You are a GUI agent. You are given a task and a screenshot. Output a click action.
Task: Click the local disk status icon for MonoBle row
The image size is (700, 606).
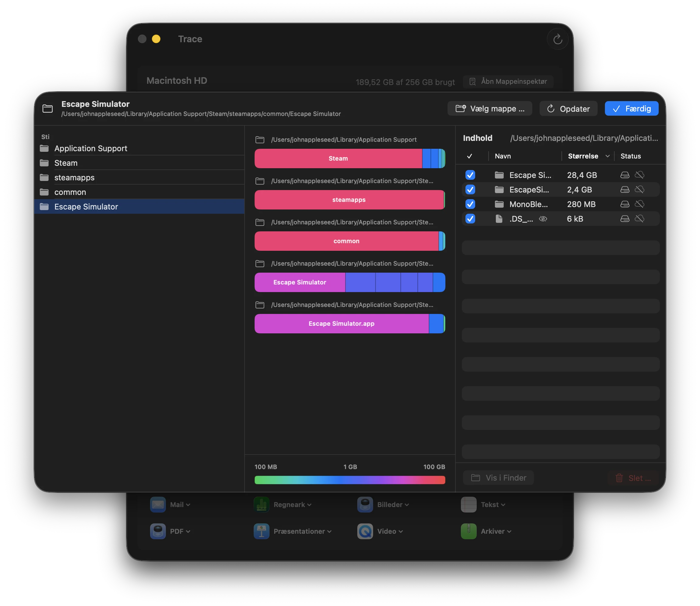click(x=625, y=204)
